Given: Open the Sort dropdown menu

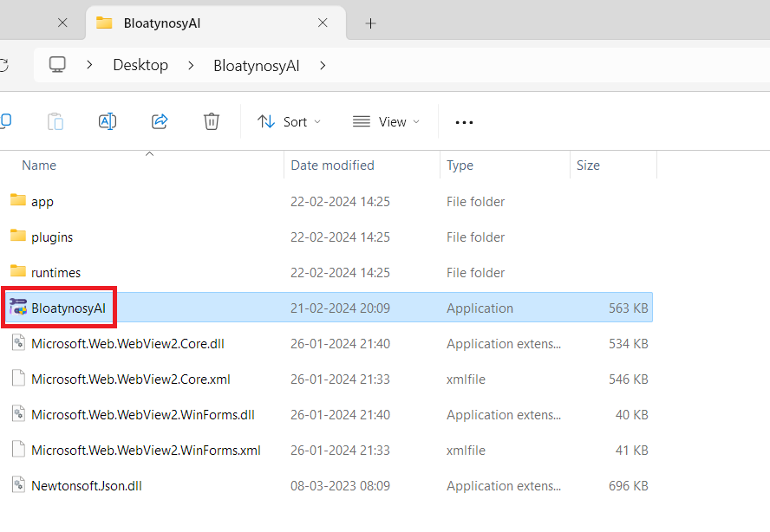Looking at the screenshot, I should pyautogui.click(x=290, y=122).
